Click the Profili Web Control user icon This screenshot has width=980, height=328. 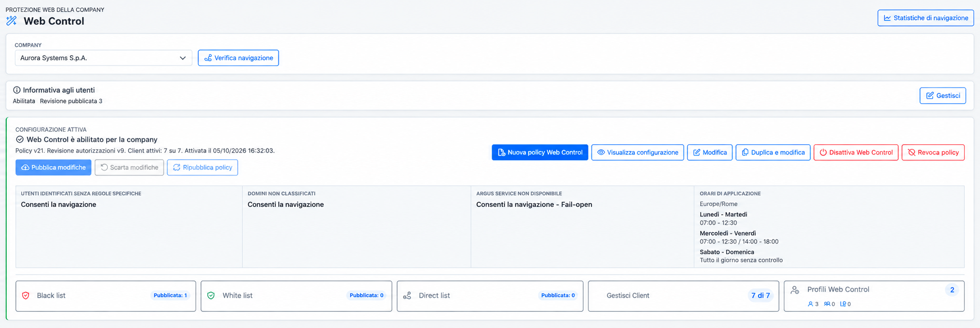[795, 290]
